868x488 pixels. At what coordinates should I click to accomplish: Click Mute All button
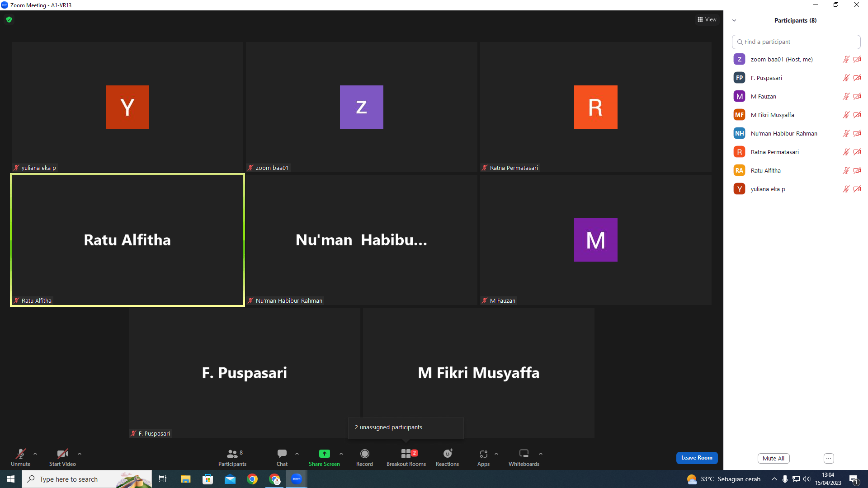pos(774,458)
